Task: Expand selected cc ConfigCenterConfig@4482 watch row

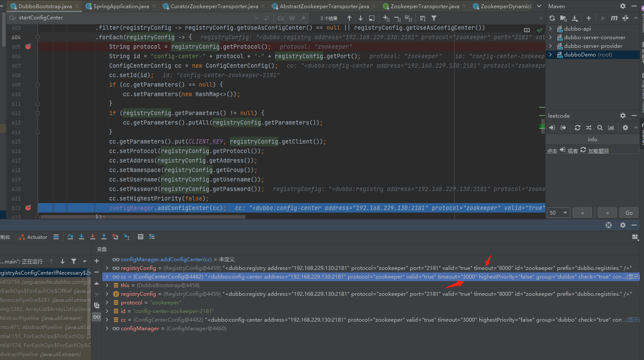Action: 107,276
